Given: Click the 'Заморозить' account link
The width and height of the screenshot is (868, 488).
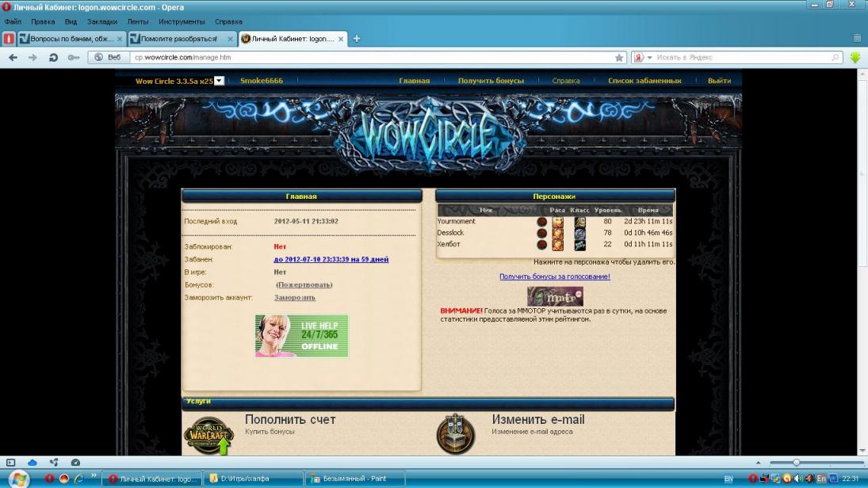Looking at the screenshot, I should point(294,298).
